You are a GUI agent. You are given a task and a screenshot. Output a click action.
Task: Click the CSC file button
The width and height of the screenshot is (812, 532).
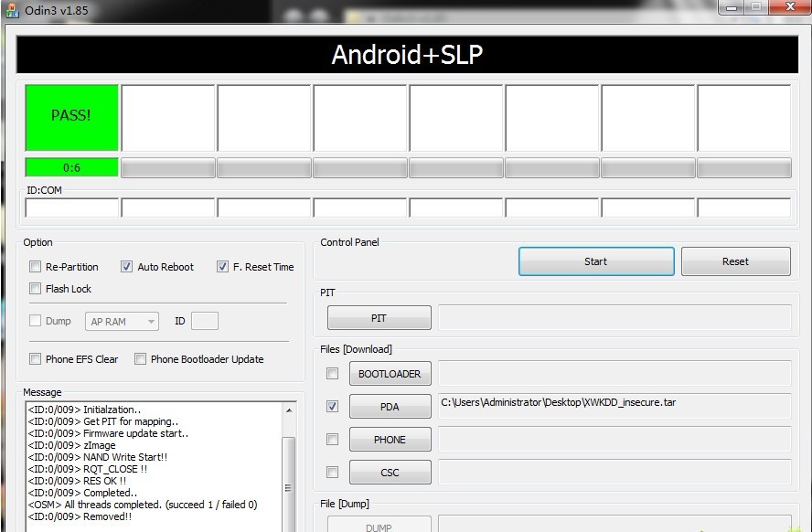tap(390, 472)
